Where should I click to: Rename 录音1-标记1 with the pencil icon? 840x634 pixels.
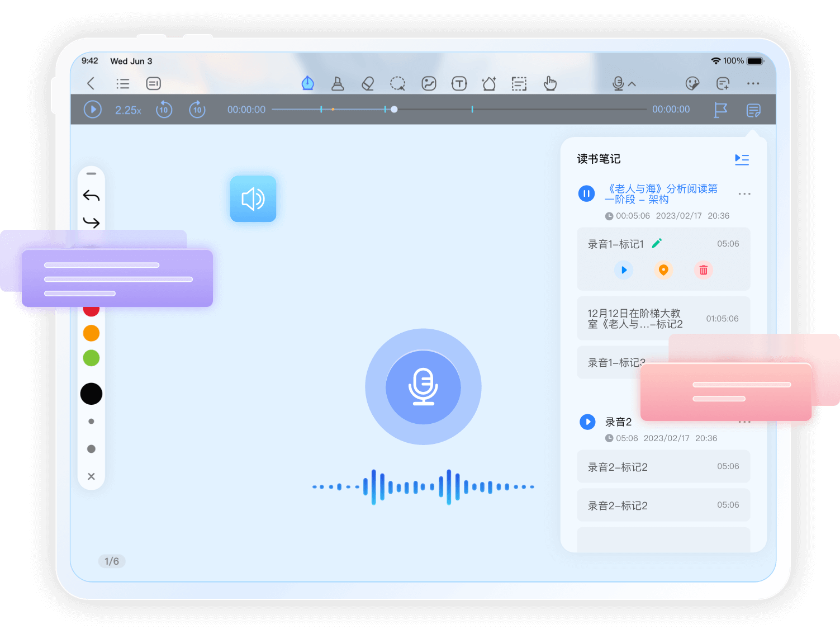(657, 243)
